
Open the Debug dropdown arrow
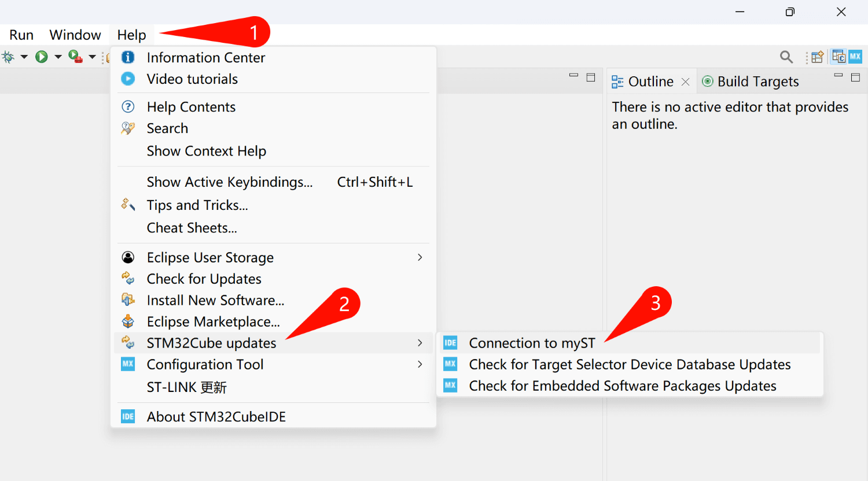24,57
